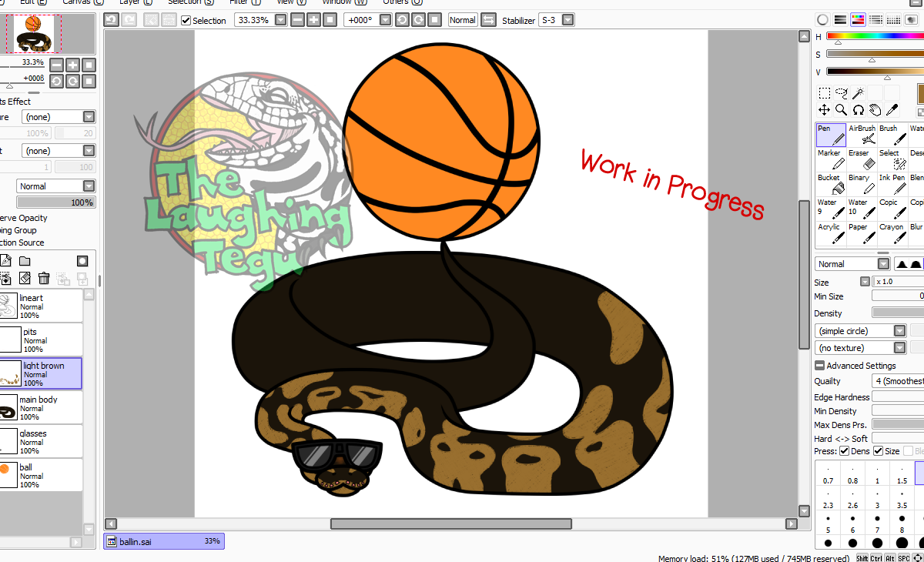Toggle the HSV slider panel
This screenshot has height=562, width=924.
coord(857,20)
